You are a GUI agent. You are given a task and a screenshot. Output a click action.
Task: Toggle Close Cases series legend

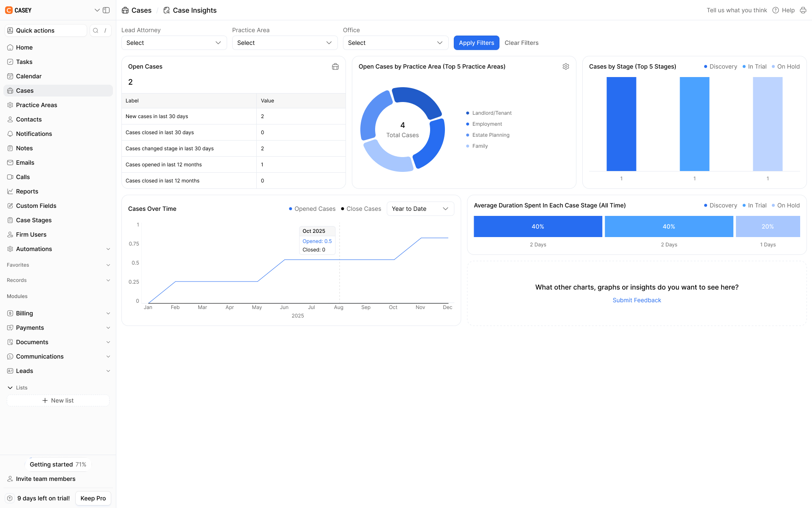(361, 209)
